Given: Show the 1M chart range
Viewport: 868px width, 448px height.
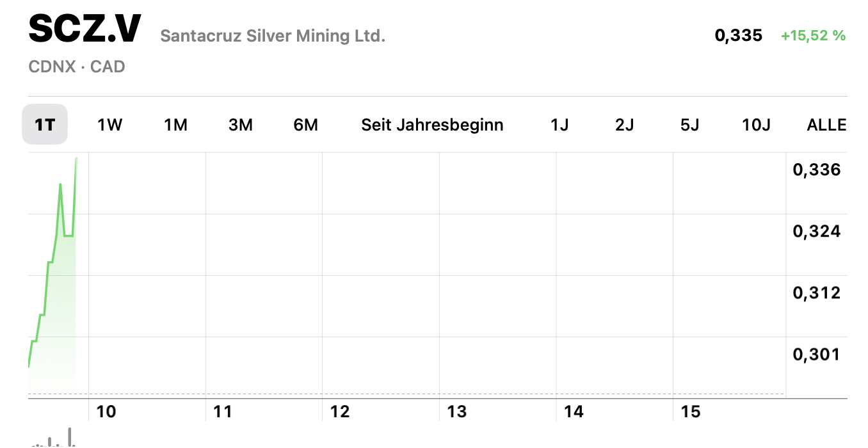Looking at the screenshot, I should coord(175,124).
